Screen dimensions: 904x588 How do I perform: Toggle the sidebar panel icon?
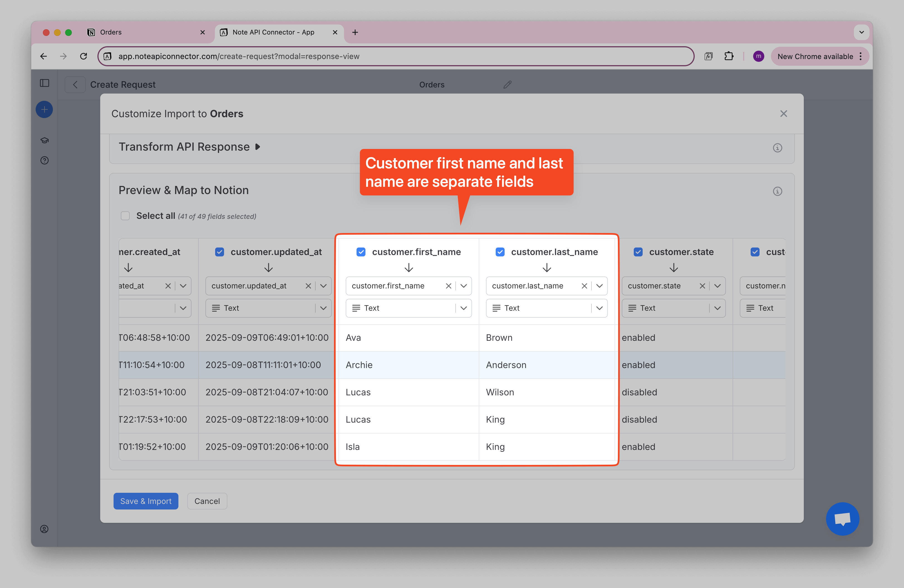pos(45,83)
